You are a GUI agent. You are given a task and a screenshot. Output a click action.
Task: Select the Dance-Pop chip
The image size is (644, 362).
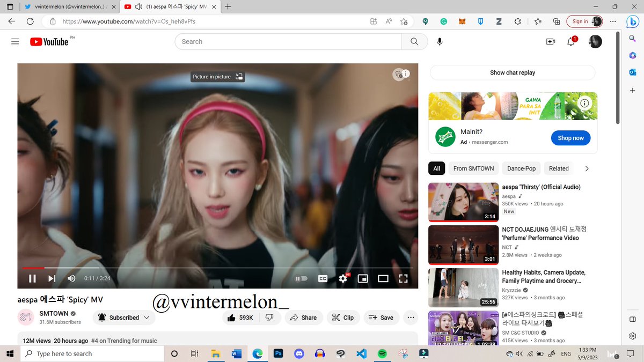521,168
